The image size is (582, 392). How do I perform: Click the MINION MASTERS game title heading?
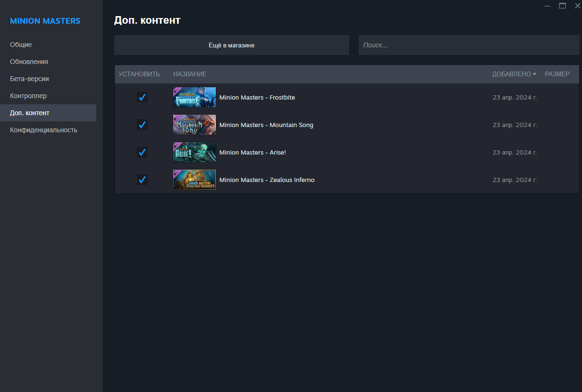click(x=45, y=21)
